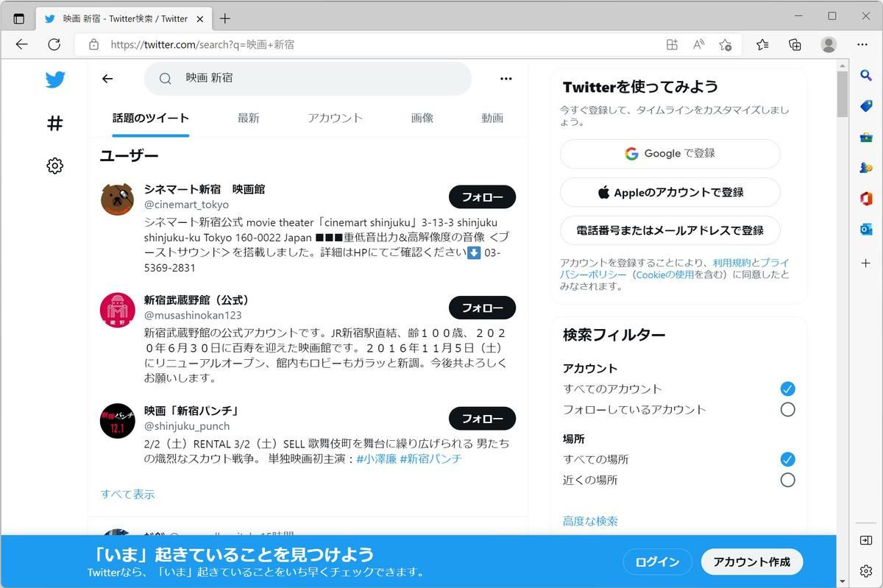Reload the page with refresh icon
Image resolution: width=883 pixels, height=588 pixels.
pyautogui.click(x=54, y=44)
